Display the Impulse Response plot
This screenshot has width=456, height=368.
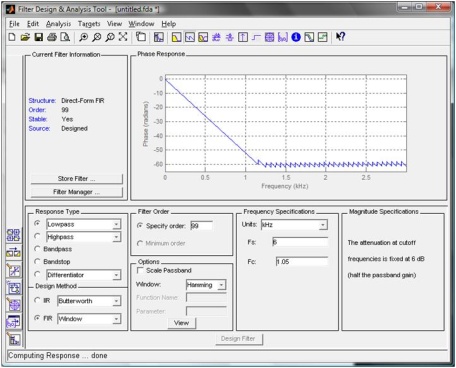(243, 37)
